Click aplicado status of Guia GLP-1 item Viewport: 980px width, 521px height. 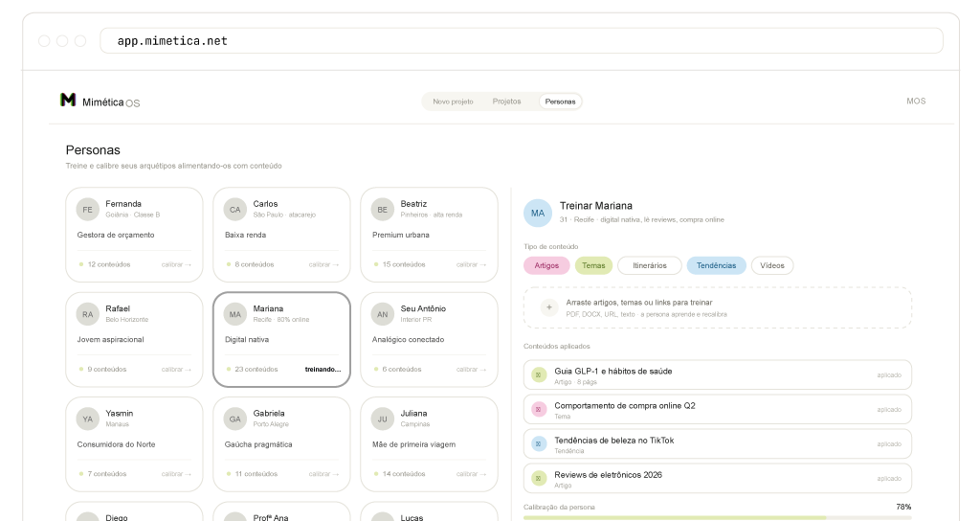click(x=889, y=375)
